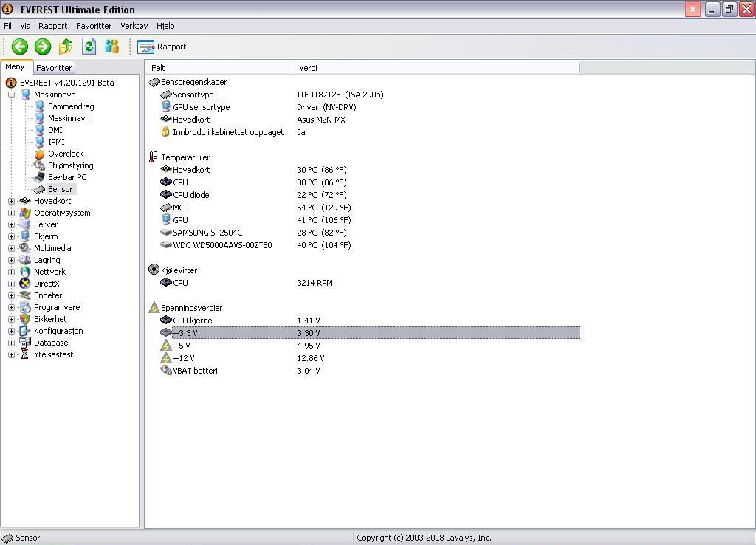Click the Overclock flame icon in tree

coord(40,154)
